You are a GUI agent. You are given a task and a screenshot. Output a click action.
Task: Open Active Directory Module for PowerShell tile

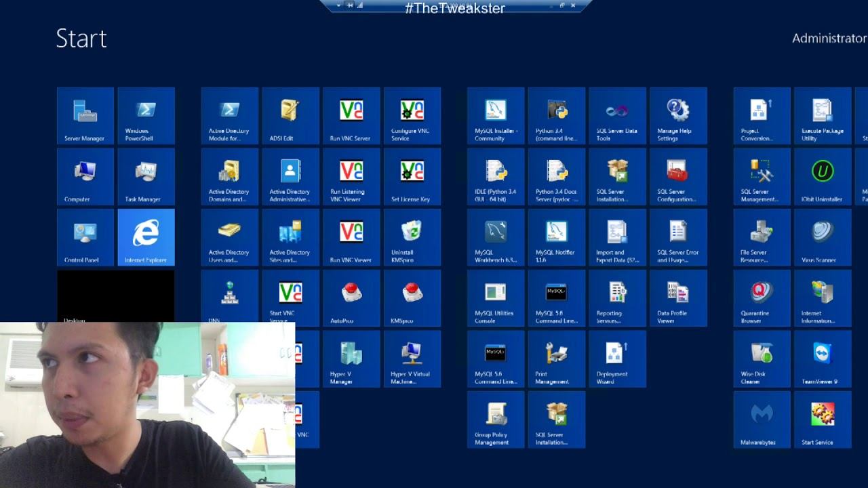[230, 116]
